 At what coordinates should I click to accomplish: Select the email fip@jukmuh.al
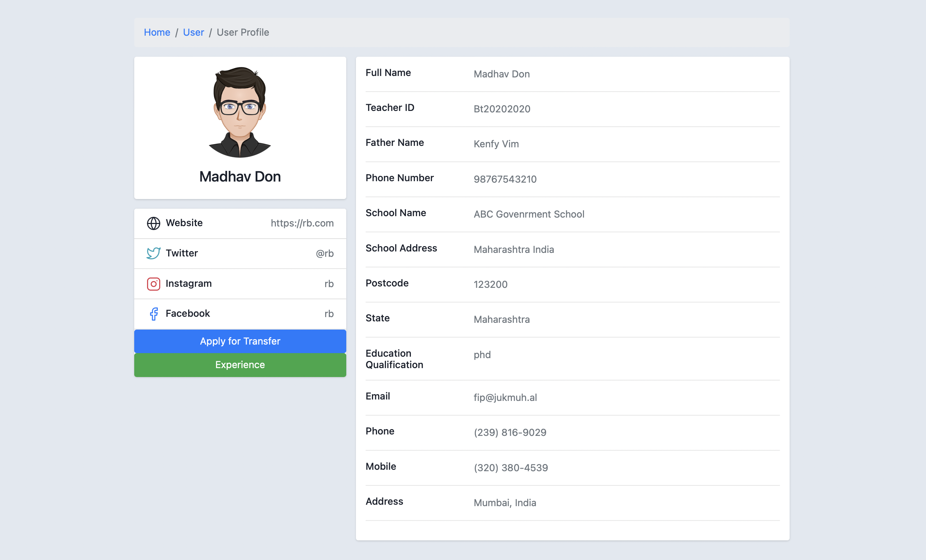tap(505, 397)
